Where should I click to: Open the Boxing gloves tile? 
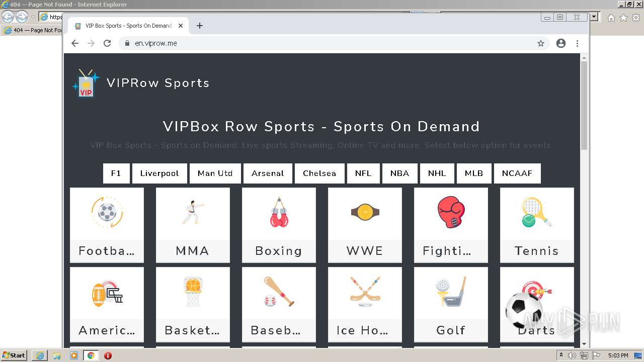(x=279, y=225)
